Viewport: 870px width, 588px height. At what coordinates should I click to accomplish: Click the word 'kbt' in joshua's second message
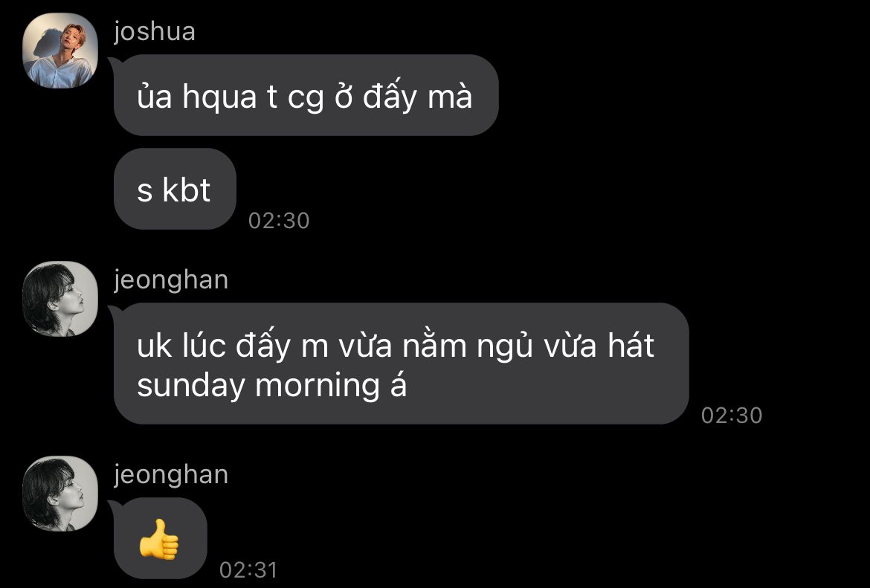(x=187, y=190)
